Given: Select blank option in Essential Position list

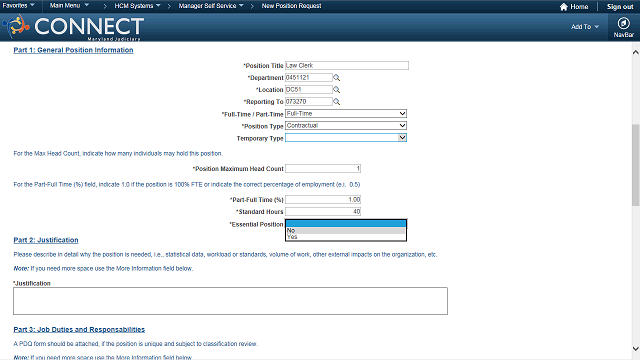Looking at the screenshot, I should pyautogui.click(x=346, y=223).
